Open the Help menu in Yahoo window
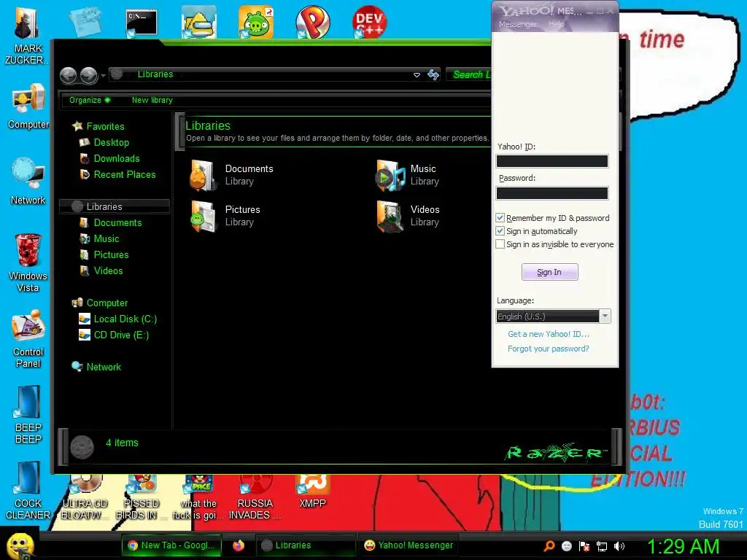 [x=556, y=24]
